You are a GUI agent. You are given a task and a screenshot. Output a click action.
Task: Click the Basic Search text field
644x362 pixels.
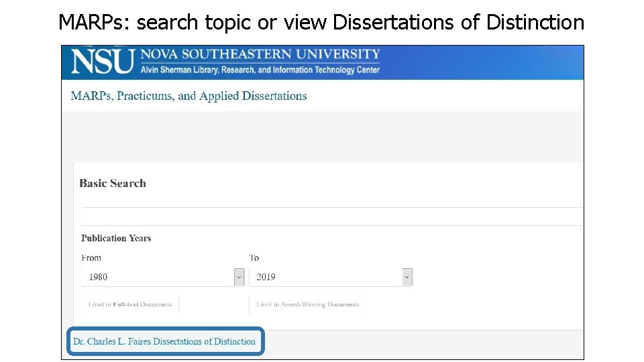tap(332, 217)
